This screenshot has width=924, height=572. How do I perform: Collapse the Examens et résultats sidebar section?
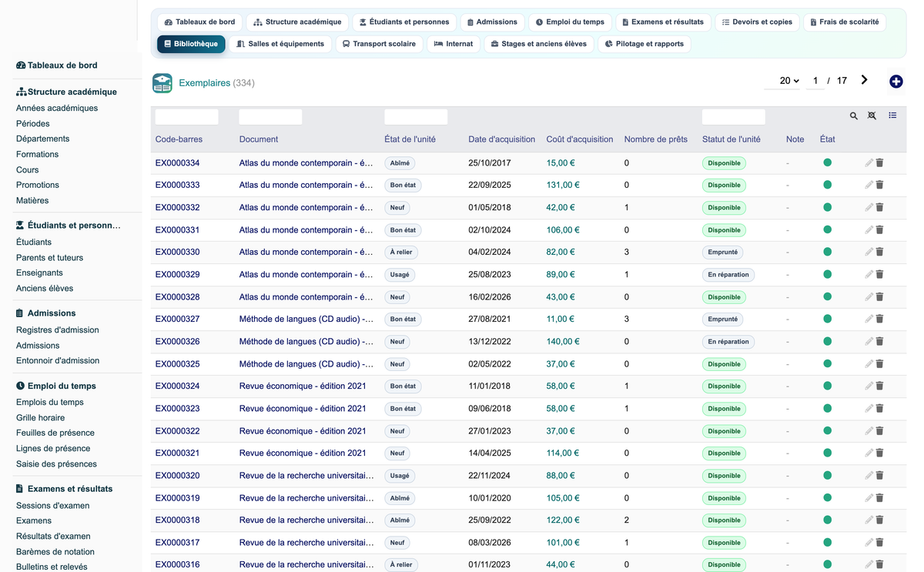[65, 490]
